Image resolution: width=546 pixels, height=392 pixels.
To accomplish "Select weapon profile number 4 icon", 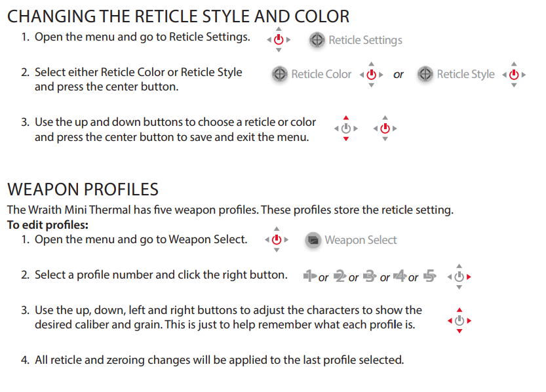I will click(x=400, y=276).
